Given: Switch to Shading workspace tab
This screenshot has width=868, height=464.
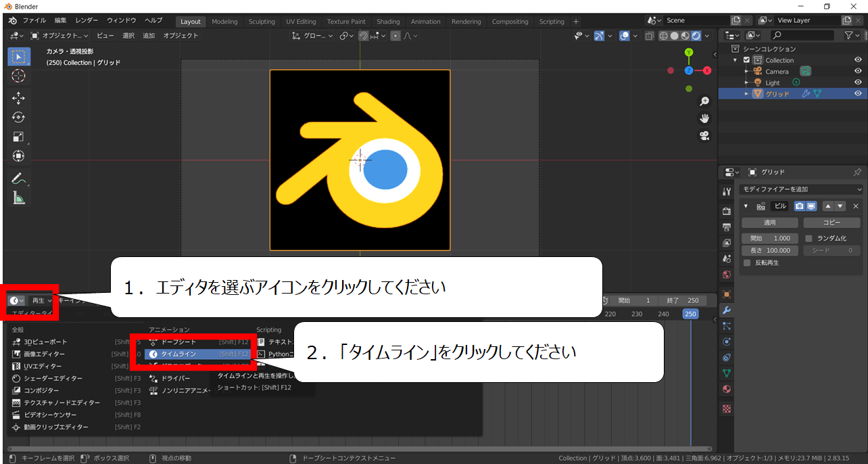Looking at the screenshot, I should pyautogui.click(x=388, y=22).
